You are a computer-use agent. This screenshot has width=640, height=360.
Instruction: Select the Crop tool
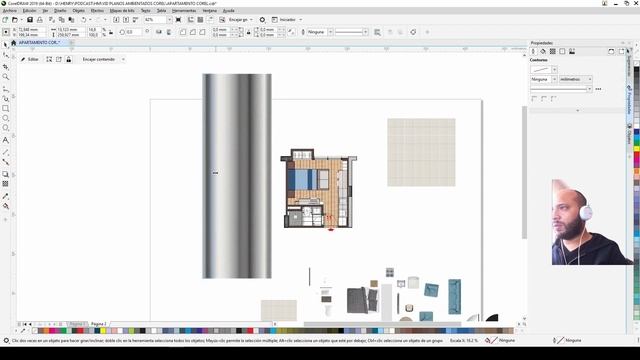pos(5,67)
